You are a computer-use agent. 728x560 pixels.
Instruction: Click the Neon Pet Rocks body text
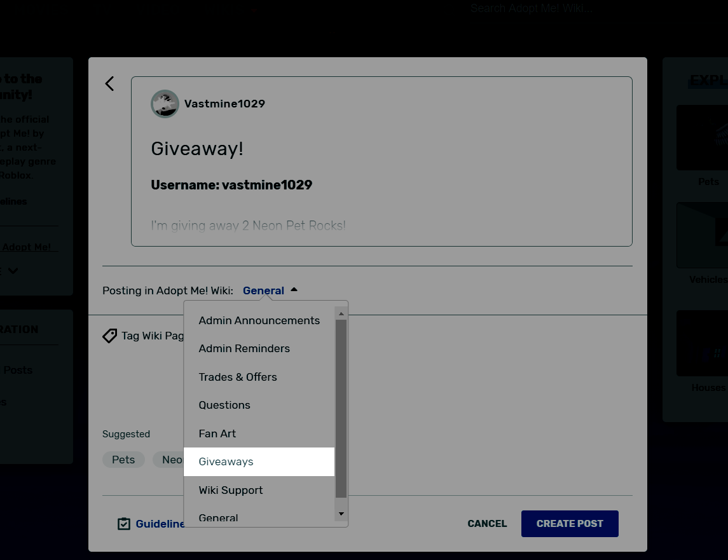249,226
